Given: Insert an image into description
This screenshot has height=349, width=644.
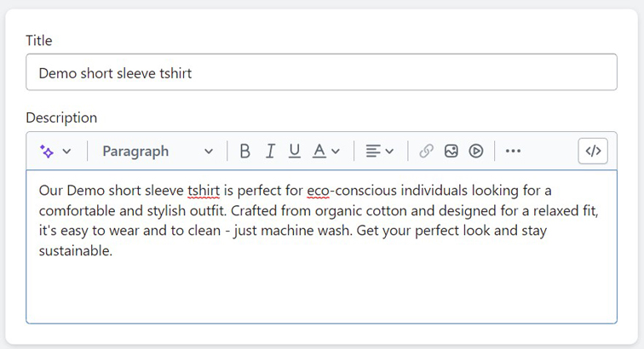Looking at the screenshot, I should click(x=451, y=152).
